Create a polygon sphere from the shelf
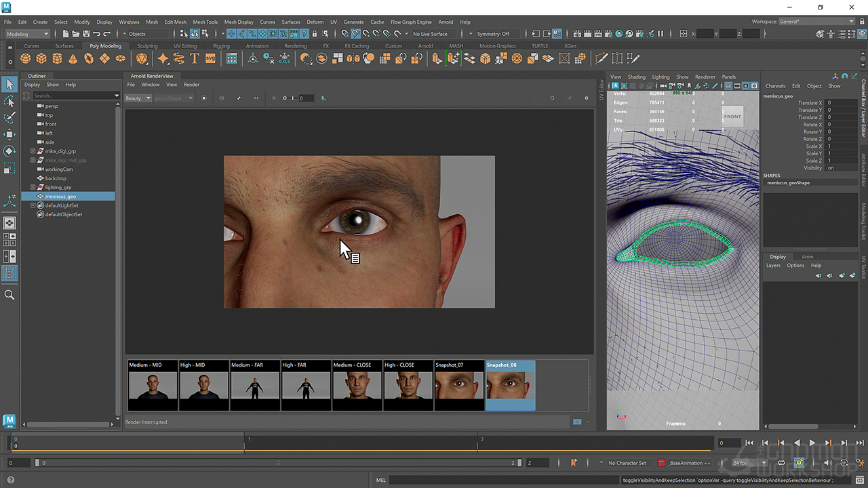 [x=25, y=59]
